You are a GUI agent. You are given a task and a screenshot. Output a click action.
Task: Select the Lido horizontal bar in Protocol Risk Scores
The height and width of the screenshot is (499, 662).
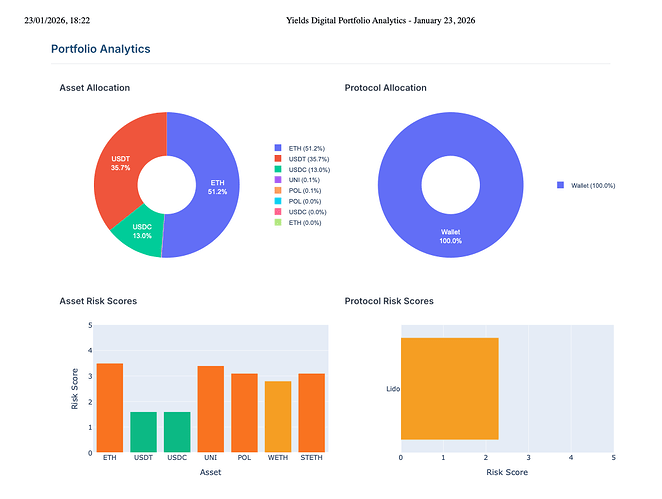click(x=450, y=389)
